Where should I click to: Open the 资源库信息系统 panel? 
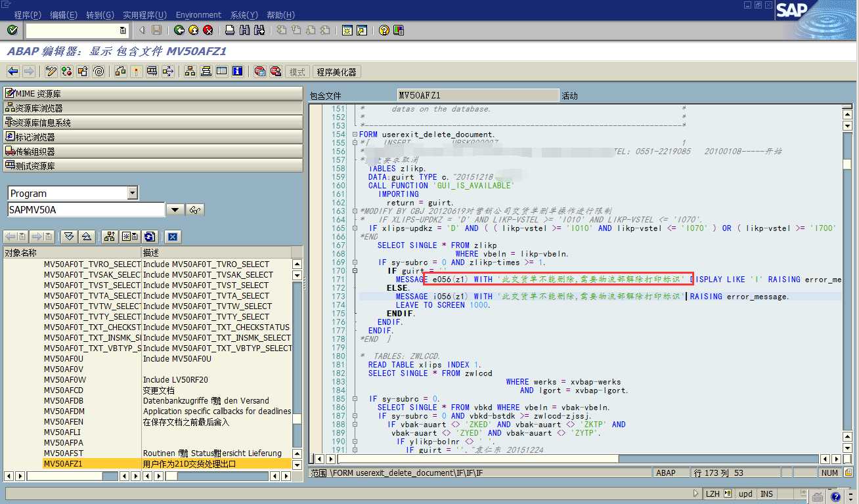[154, 123]
